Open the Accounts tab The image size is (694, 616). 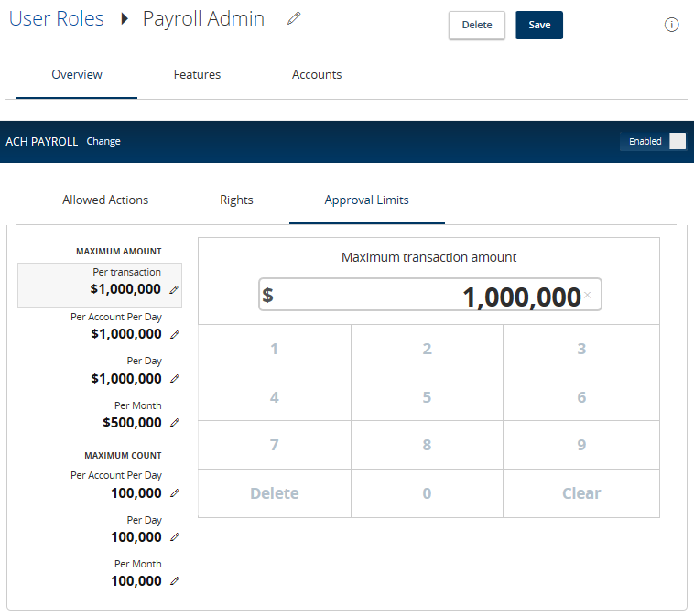(317, 74)
